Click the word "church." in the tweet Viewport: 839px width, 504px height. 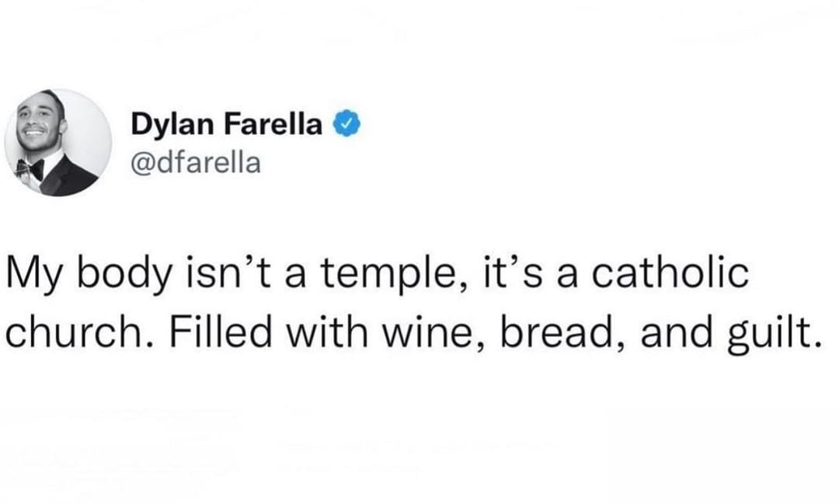coord(81,331)
